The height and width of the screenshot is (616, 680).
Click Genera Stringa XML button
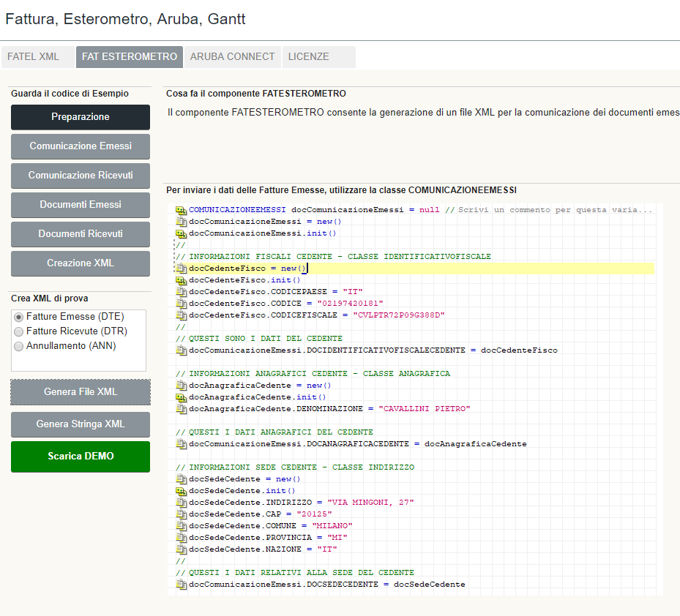[81, 424]
